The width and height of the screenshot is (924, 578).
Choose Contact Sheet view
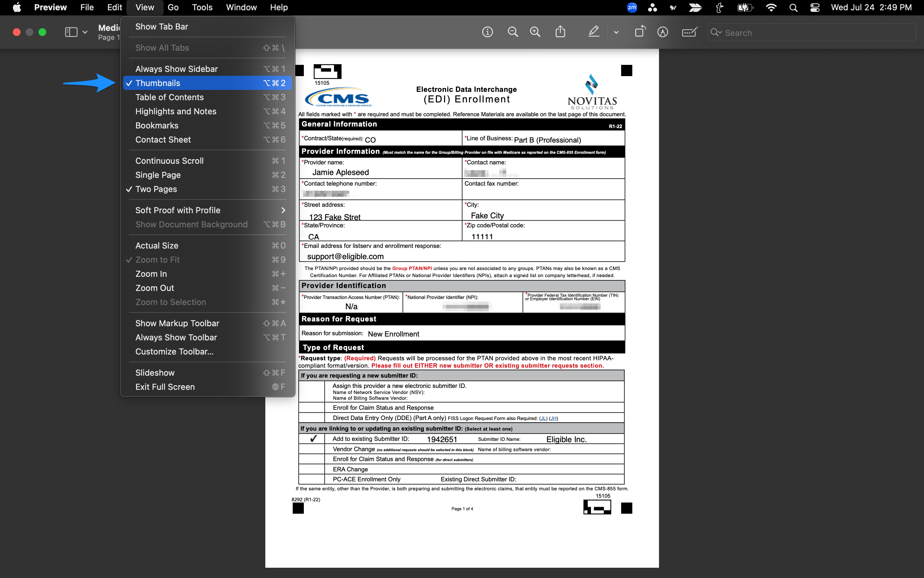(x=207, y=140)
